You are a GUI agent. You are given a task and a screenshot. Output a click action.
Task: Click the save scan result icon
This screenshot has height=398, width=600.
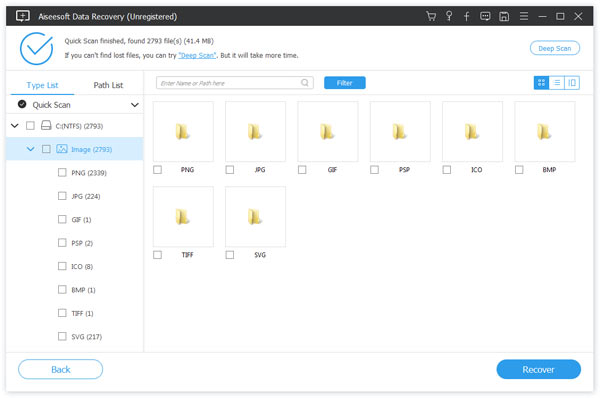(x=504, y=16)
